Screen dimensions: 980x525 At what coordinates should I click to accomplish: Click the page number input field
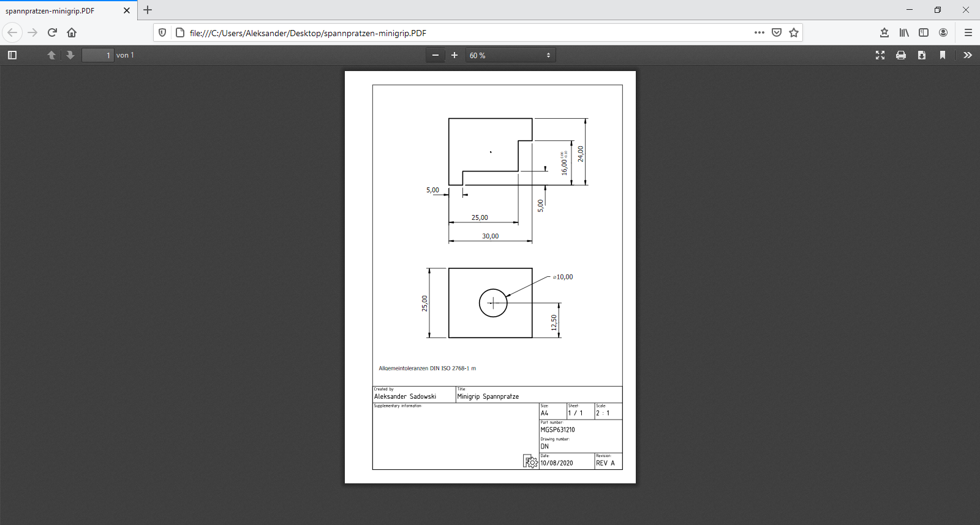[98, 55]
